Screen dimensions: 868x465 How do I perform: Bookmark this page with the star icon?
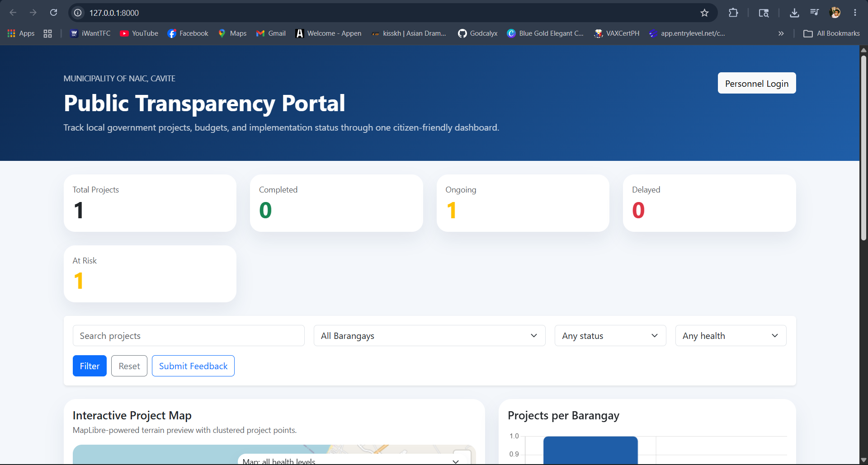pos(704,13)
